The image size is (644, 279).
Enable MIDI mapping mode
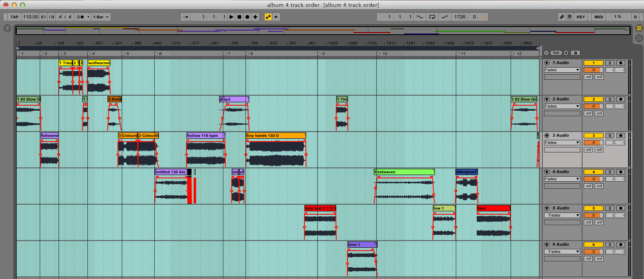(599, 17)
